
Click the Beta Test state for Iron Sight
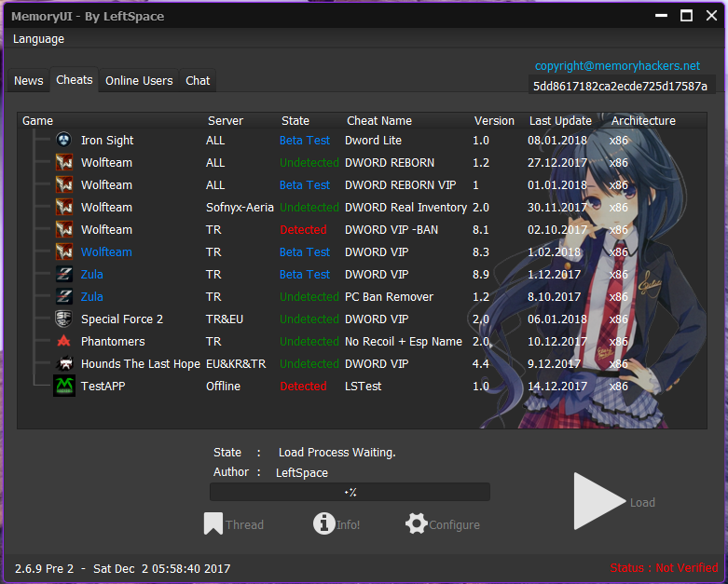[x=305, y=140]
